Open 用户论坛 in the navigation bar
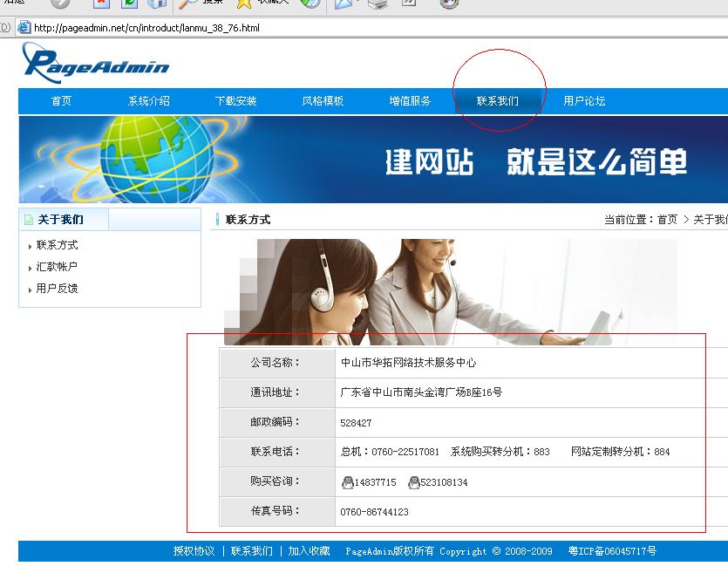The height and width of the screenshot is (566, 728). (x=584, y=101)
